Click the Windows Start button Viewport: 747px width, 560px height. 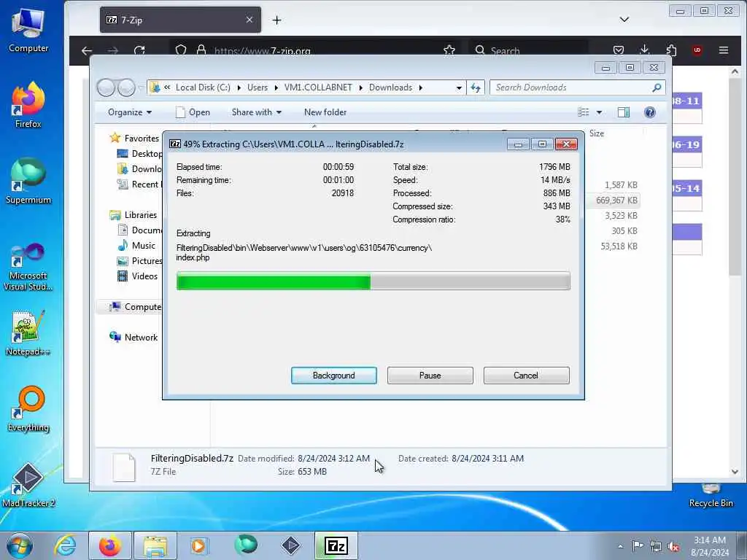click(x=20, y=545)
